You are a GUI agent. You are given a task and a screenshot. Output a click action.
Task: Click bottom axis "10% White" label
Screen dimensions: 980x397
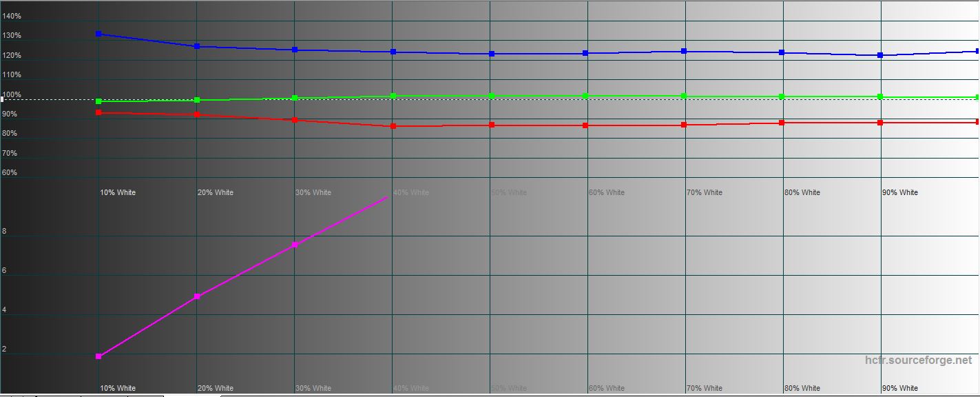click(x=118, y=388)
